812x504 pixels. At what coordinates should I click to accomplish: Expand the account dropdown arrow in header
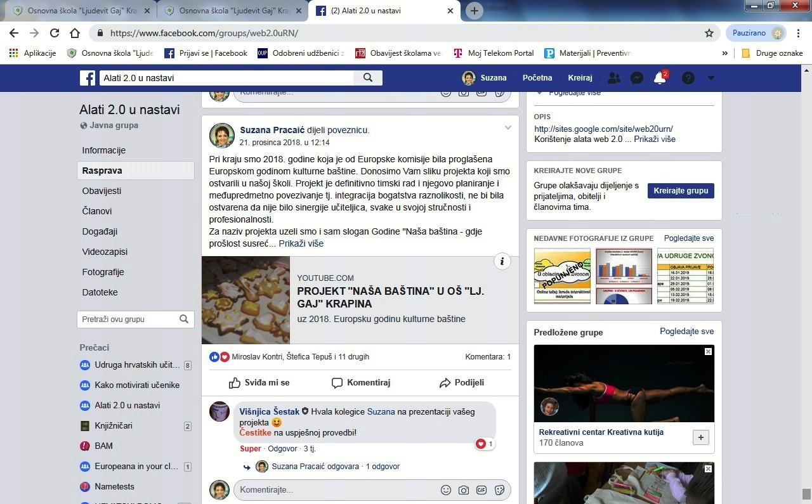coord(711,78)
